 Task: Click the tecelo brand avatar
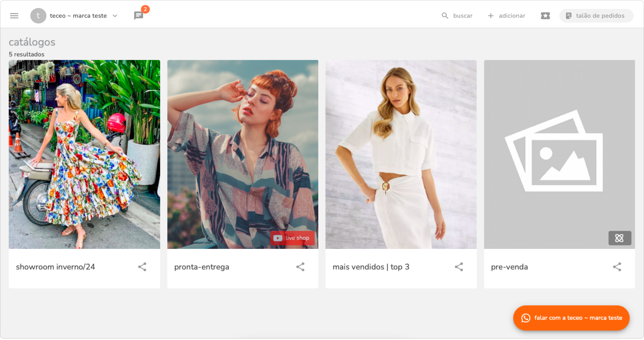tap(38, 16)
